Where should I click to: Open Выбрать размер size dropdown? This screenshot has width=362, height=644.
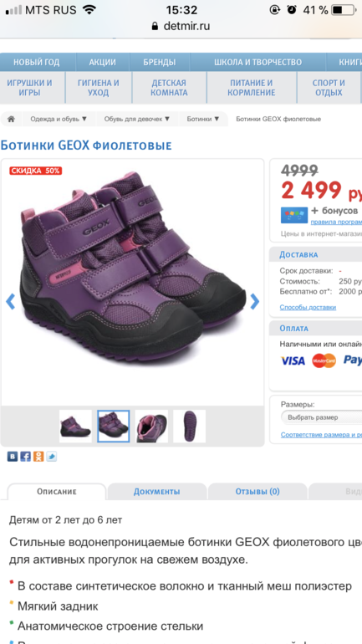click(x=321, y=417)
